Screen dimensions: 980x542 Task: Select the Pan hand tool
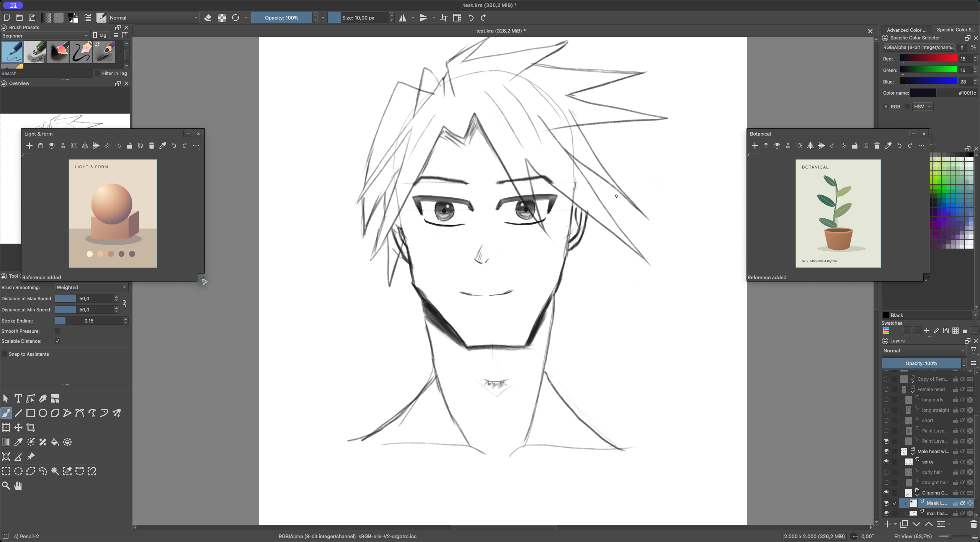point(18,486)
